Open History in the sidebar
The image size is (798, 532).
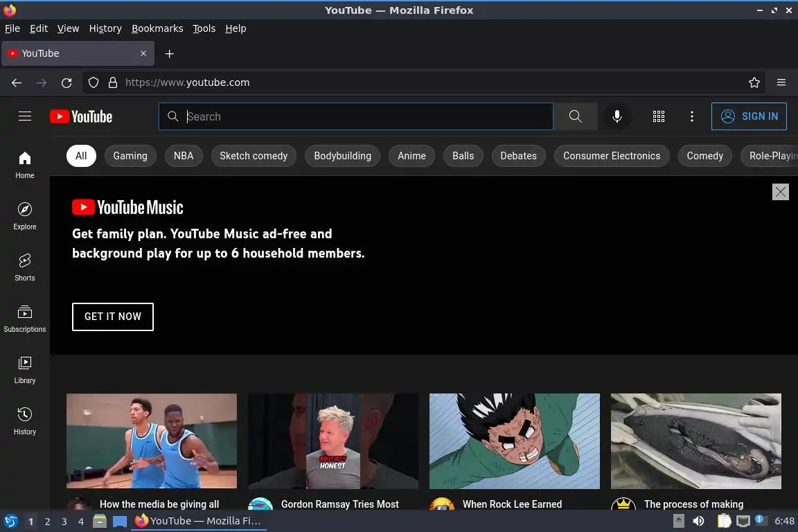(x=24, y=422)
